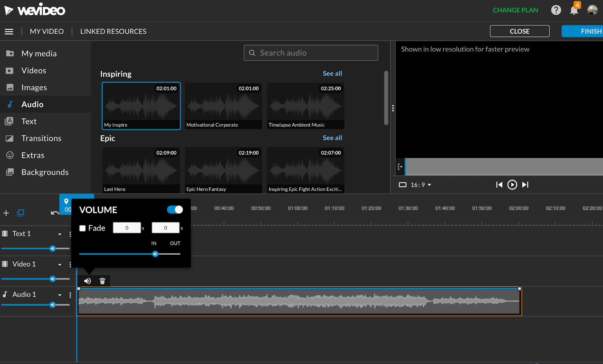This screenshot has width=603, height=364.
Task: Open the help question mark icon
Action: pos(556,10)
